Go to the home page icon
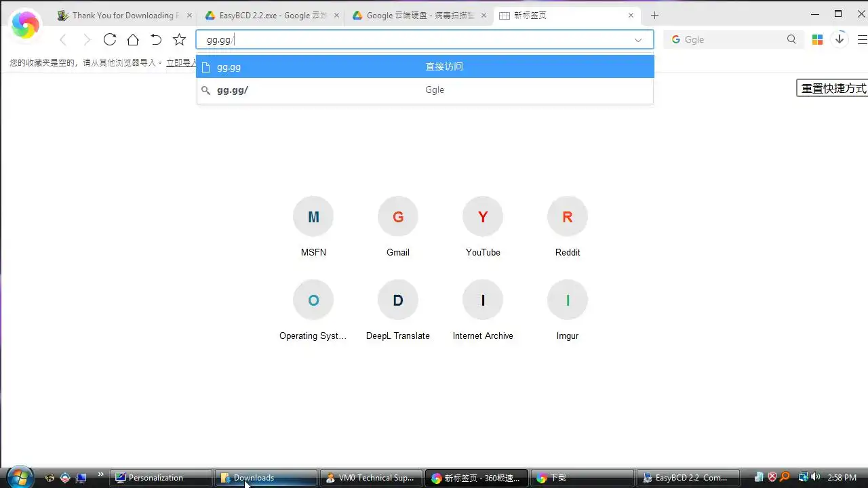Image resolution: width=868 pixels, height=488 pixels. (x=133, y=39)
